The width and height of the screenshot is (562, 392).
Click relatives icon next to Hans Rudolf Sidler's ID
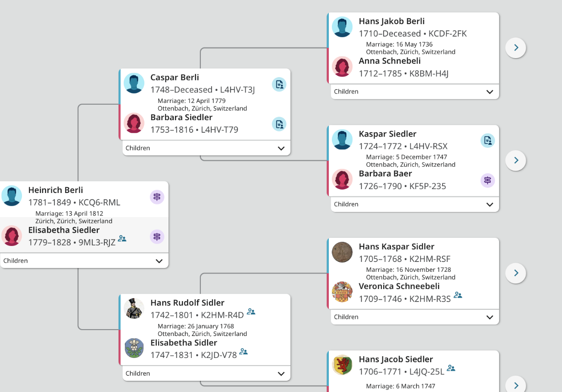(251, 312)
